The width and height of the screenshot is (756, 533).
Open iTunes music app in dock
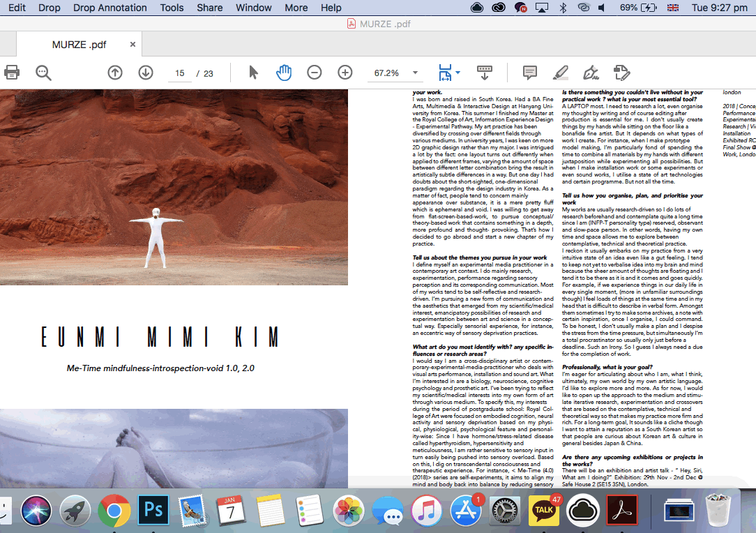tap(426, 511)
